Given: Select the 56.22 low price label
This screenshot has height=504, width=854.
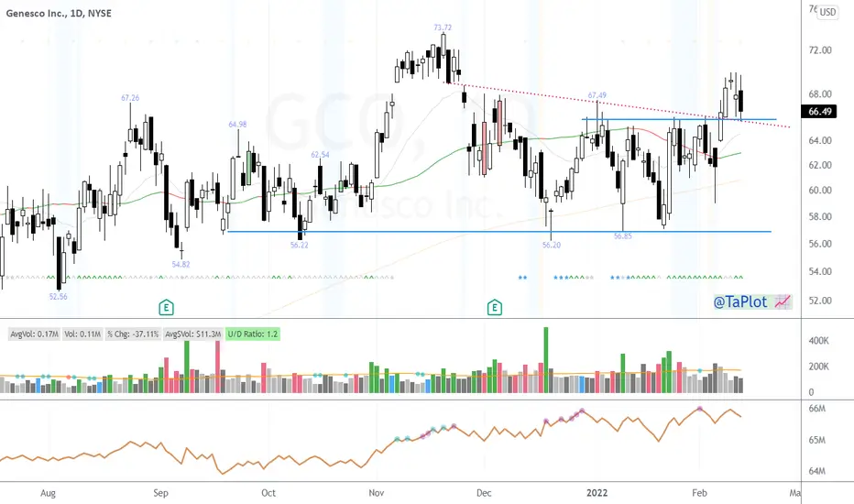Looking at the screenshot, I should click(299, 246).
